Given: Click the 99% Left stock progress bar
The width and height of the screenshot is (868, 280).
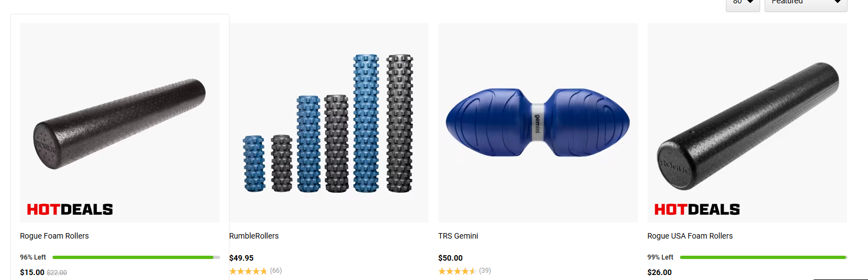Looking at the screenshot, I should coord(763,257).
